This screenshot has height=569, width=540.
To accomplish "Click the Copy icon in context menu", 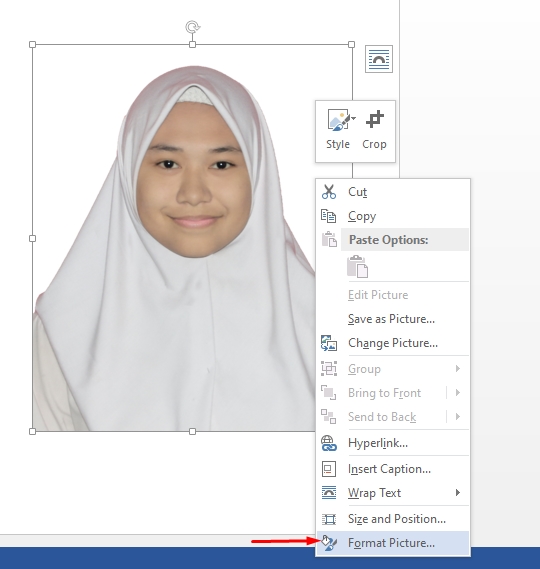I will pos(329,216).
